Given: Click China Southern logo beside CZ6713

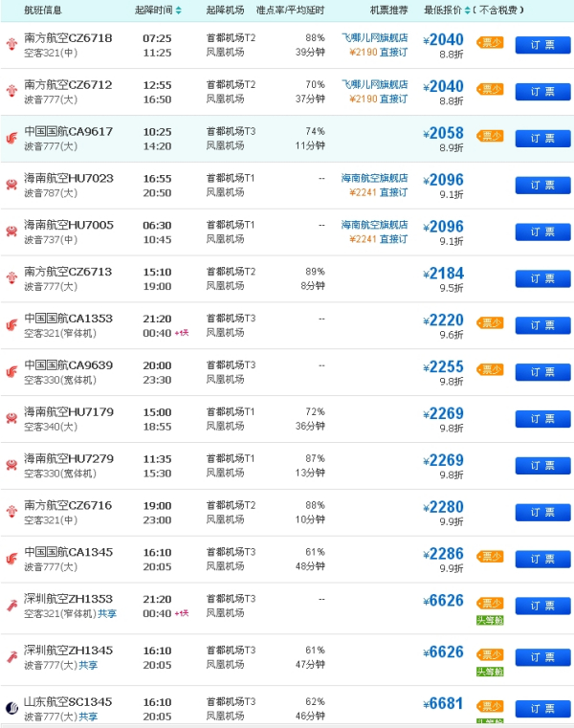Looking at the screenshot, I should [x=11, y=278].
